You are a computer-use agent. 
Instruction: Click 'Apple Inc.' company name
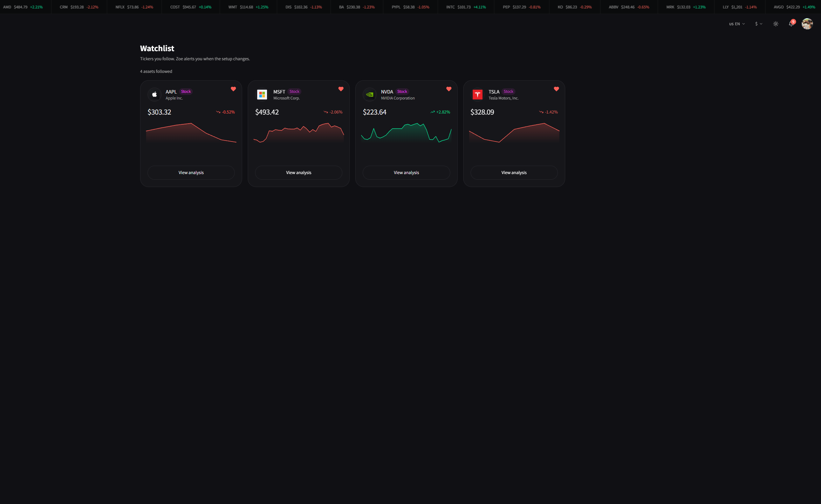174,98
